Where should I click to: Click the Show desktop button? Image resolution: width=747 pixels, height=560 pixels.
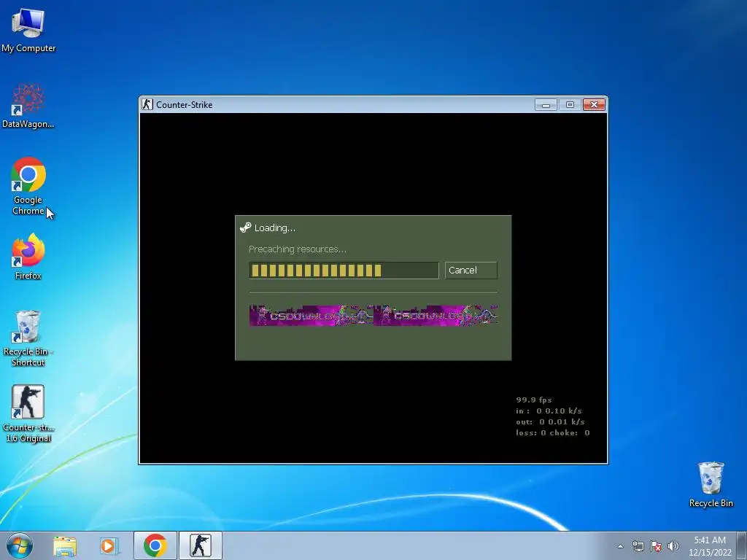point(742,545)
